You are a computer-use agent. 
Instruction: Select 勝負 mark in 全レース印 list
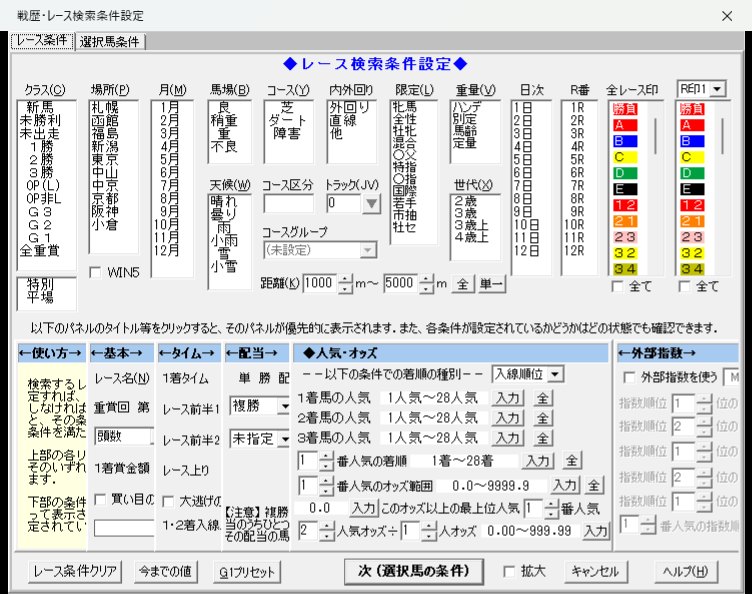click(x=625, y=109)
